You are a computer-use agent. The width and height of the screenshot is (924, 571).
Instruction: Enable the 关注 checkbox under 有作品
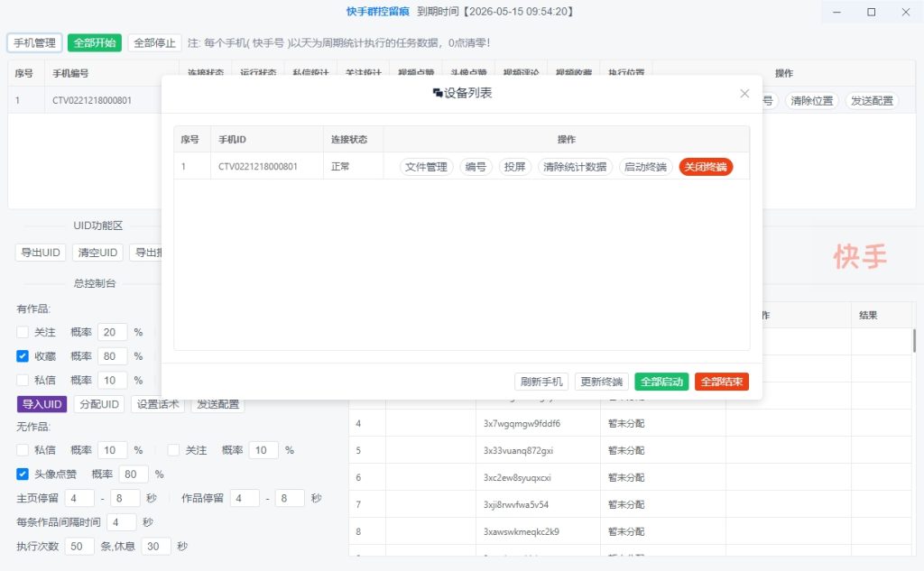click(x=23, y=332)
